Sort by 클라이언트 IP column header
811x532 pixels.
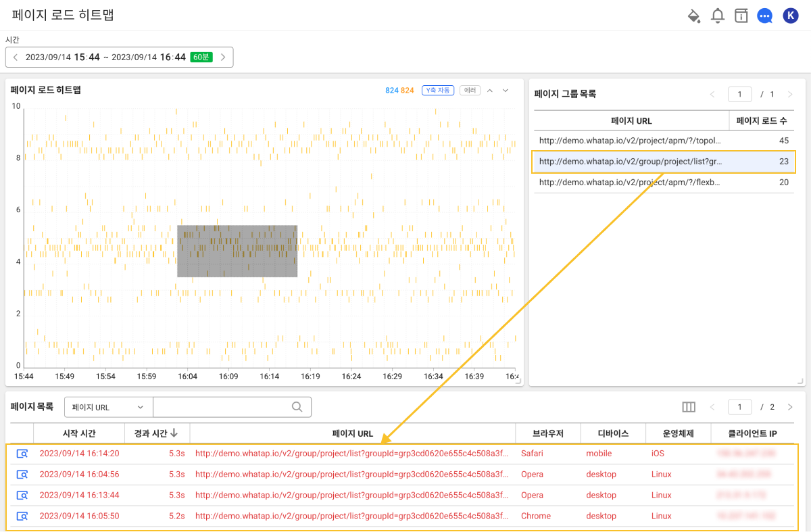coord(753,433)
